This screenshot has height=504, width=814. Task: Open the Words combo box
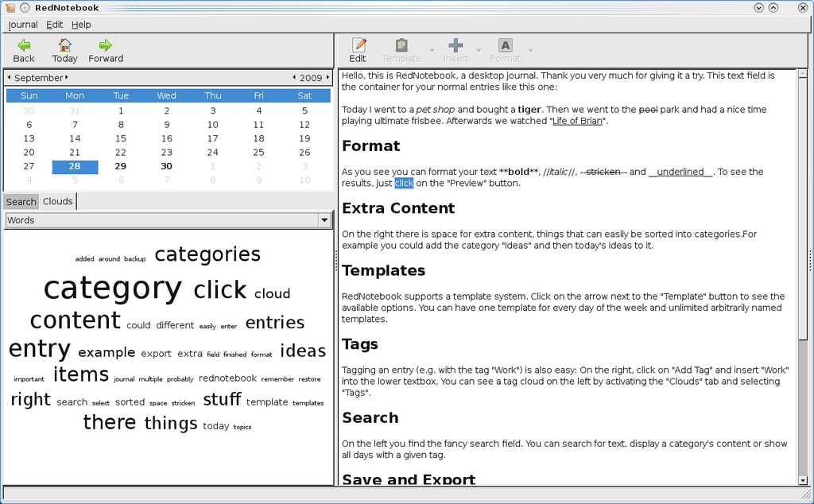(167, 220)
